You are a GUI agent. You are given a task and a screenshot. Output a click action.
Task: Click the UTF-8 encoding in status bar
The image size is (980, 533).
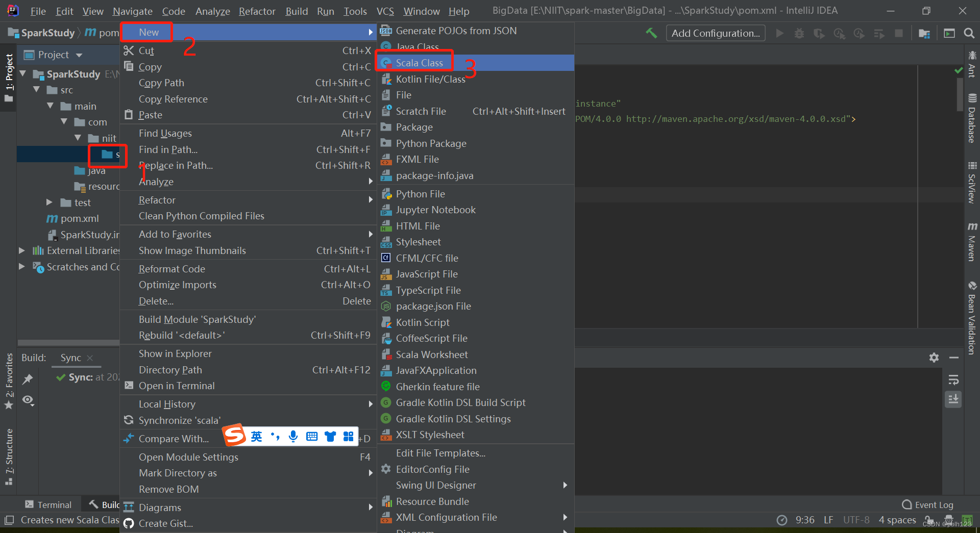(x=856, y=520)
